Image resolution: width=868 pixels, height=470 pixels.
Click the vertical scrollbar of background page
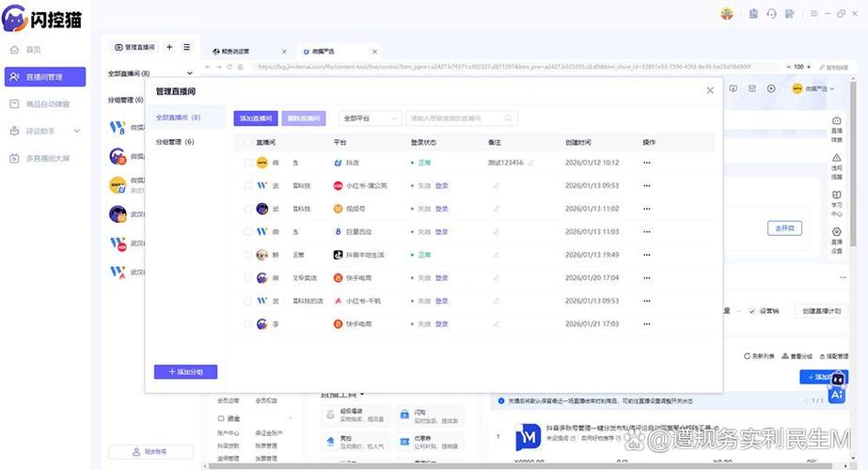[853, 164]
